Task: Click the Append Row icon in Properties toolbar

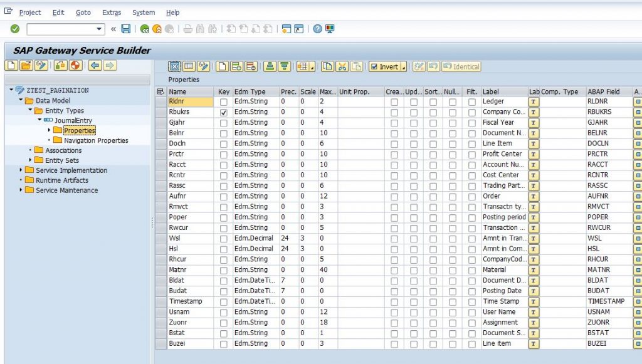Action: pos(223,66)
